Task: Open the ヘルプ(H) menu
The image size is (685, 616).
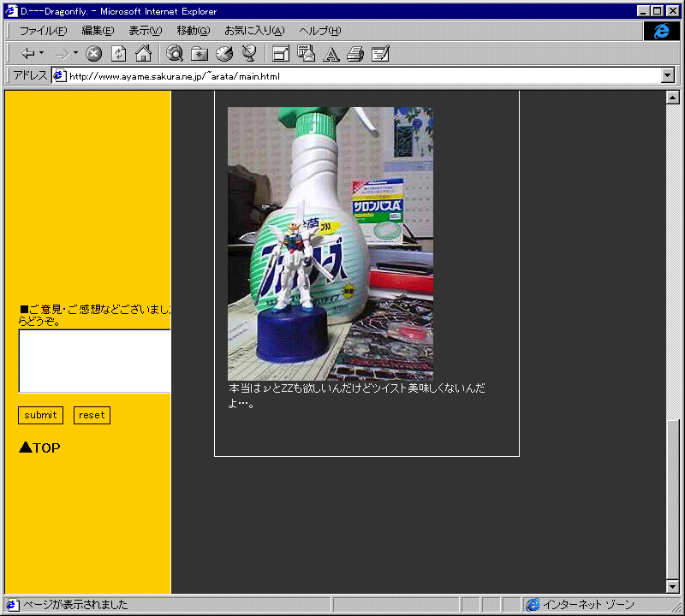Action: point(319,31)
